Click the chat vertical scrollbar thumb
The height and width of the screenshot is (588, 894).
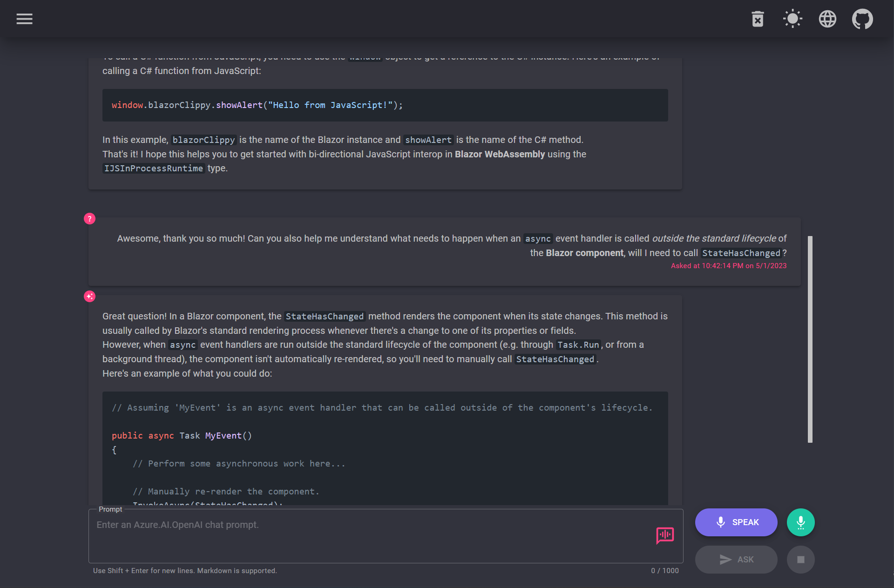(x=810, y=339)
